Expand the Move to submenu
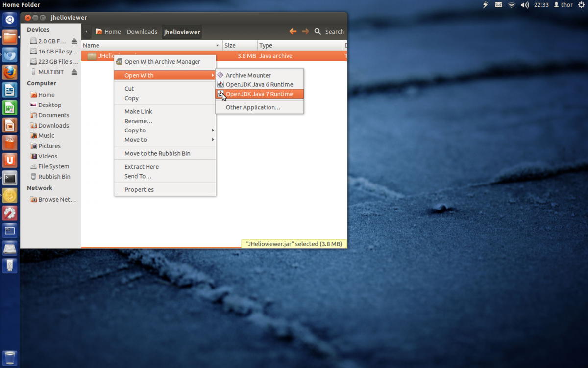588x368 pixels. click(x=165, y=140)
